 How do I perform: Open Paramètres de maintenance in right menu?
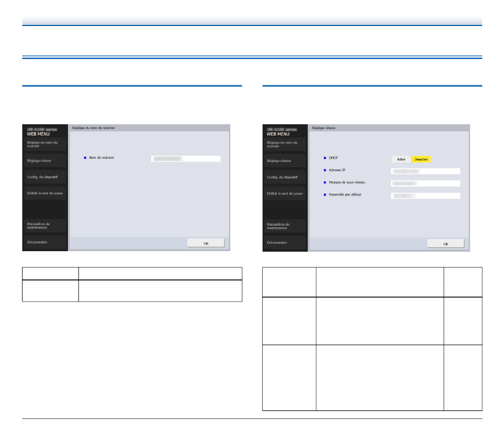point(285,226)
